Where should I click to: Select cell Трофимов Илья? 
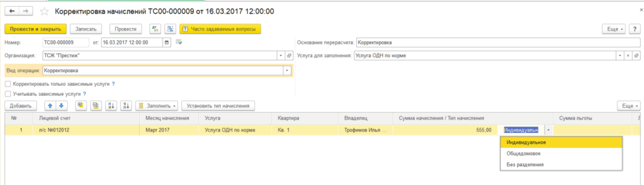click(366, 130)
